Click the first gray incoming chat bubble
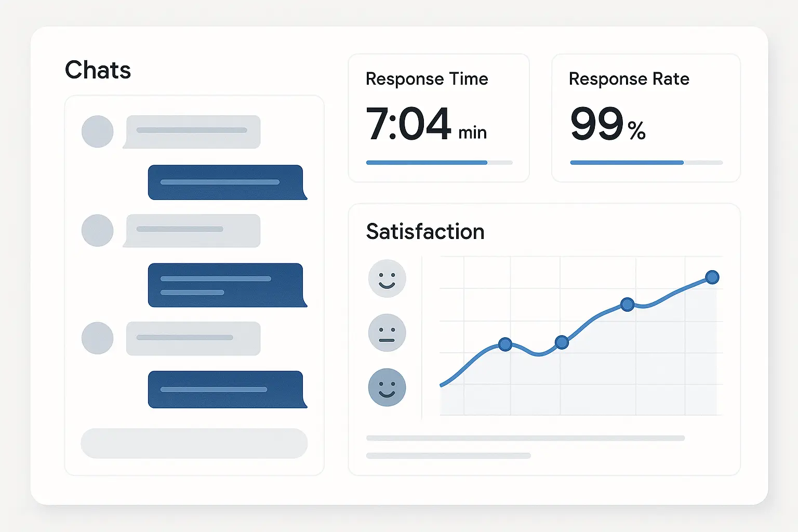The image size is (798, 532). pyautogui.click(x=193, y=131)
